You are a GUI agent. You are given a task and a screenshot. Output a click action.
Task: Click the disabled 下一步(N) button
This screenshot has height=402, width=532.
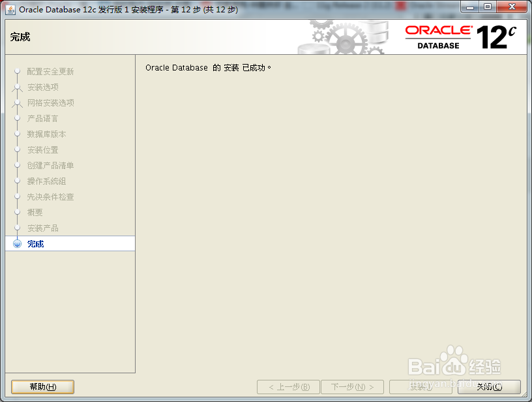coord(352,386)
